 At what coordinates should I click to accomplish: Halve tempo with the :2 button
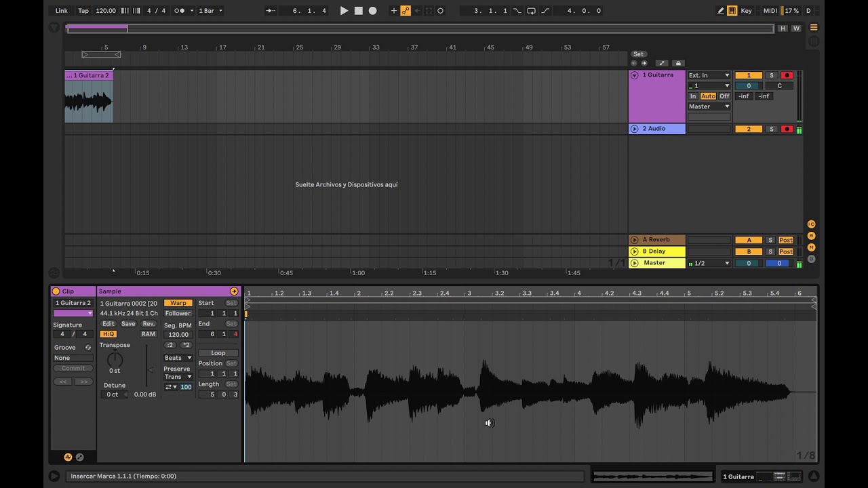(170, 345)
